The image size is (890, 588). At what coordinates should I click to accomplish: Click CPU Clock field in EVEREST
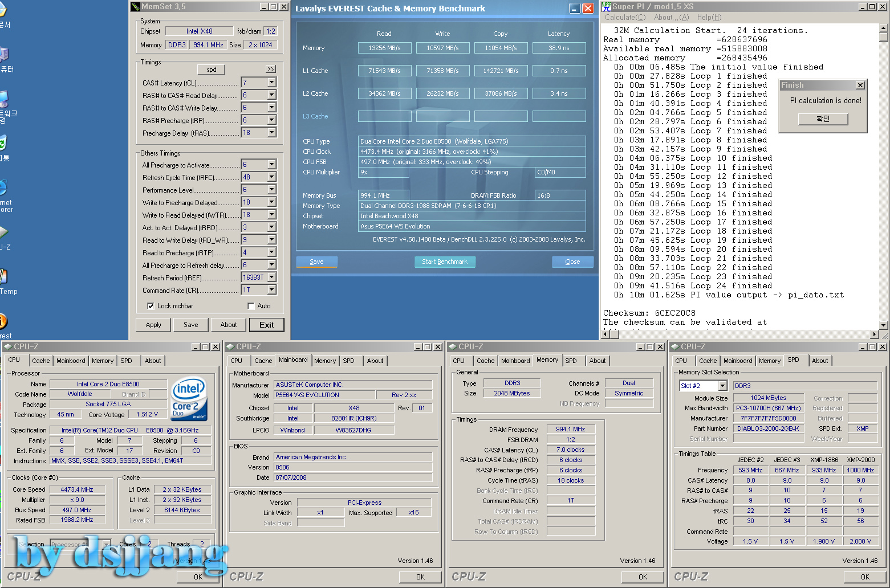(x=472, y=152)
